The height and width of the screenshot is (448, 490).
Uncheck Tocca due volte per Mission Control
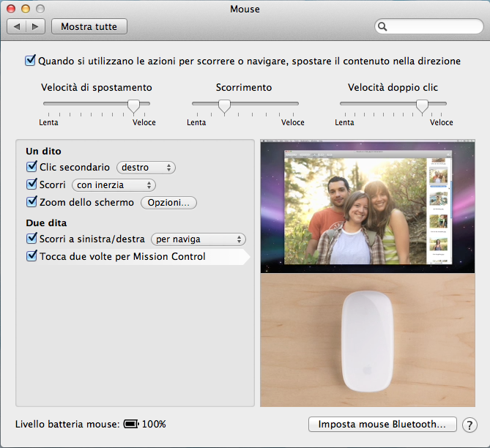point(31,255)
